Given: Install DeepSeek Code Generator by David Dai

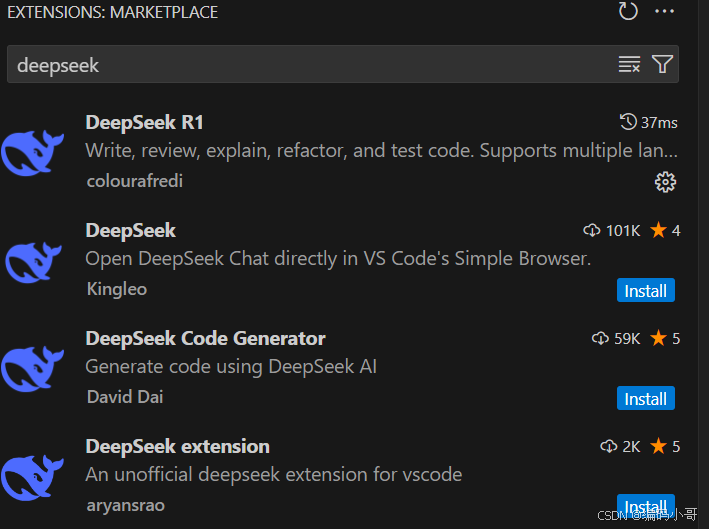Looking at the screenshot, I should 646,398.
